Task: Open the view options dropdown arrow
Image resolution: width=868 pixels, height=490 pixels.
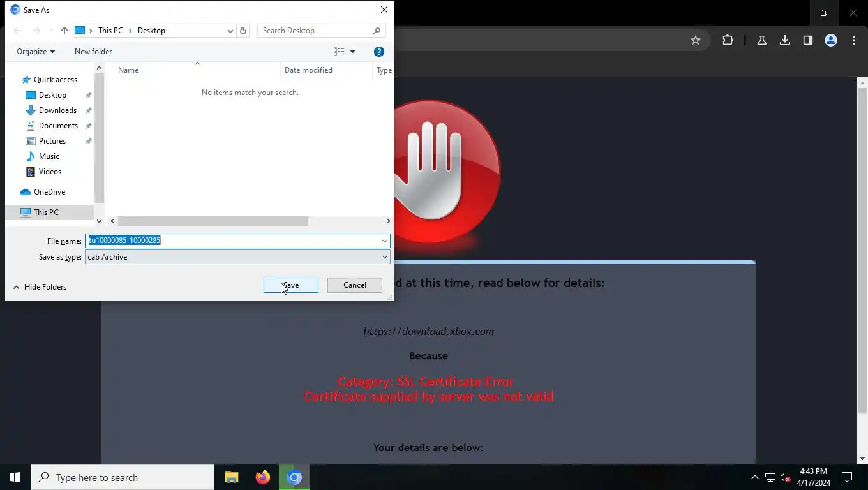Action: 352,52
